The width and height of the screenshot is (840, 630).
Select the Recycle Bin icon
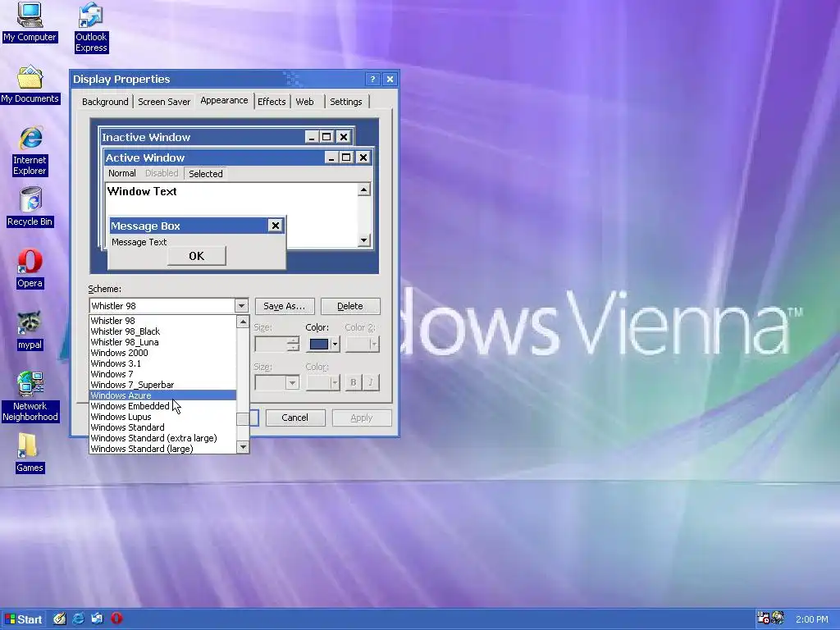[x=30, y=208]
